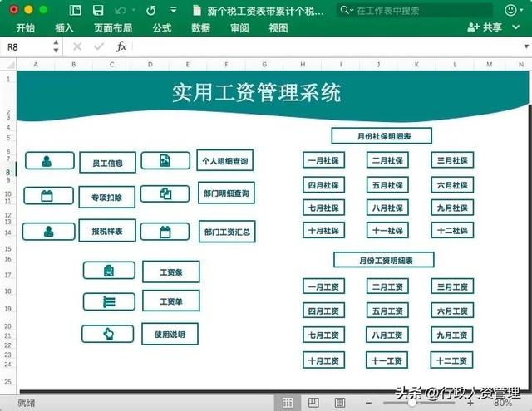Open the undo history dropdown arrow

coord(134,11)
